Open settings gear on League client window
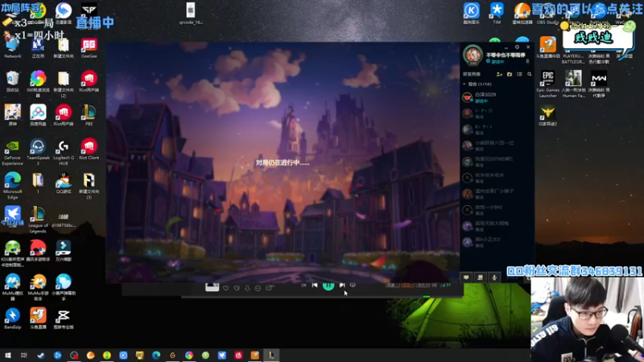Image resolution: width=644 pixels, height=362 pixels. 517,47
